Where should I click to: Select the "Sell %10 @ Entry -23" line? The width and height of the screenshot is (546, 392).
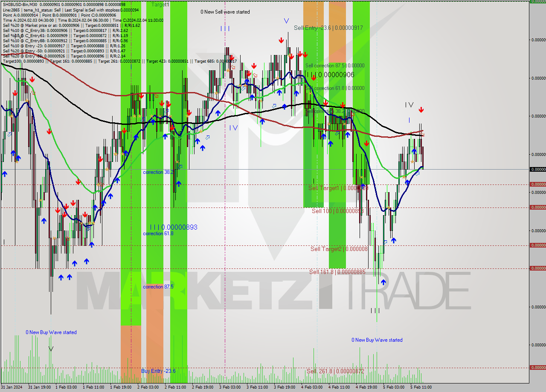coord(64,46)
